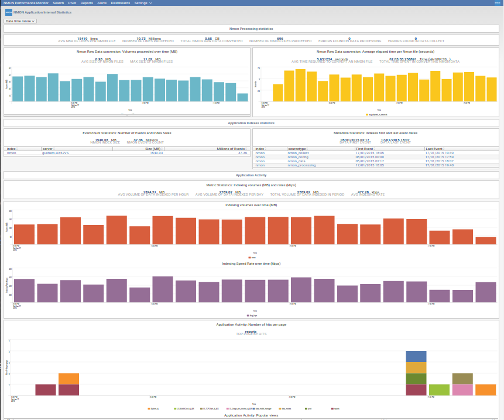Image resolution: width=504 pixels, height=420 pixels.
Task: Click reports top page by hits value
Action: coord(251,332)
